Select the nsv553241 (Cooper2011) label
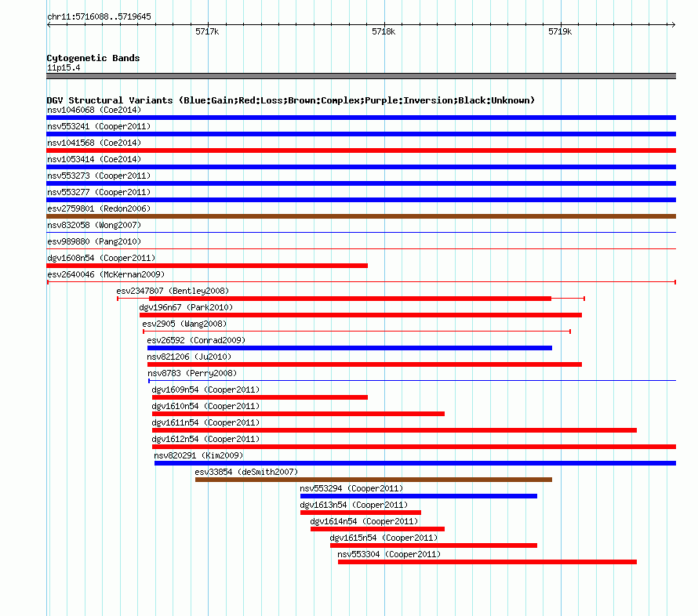 pos(99,126)
